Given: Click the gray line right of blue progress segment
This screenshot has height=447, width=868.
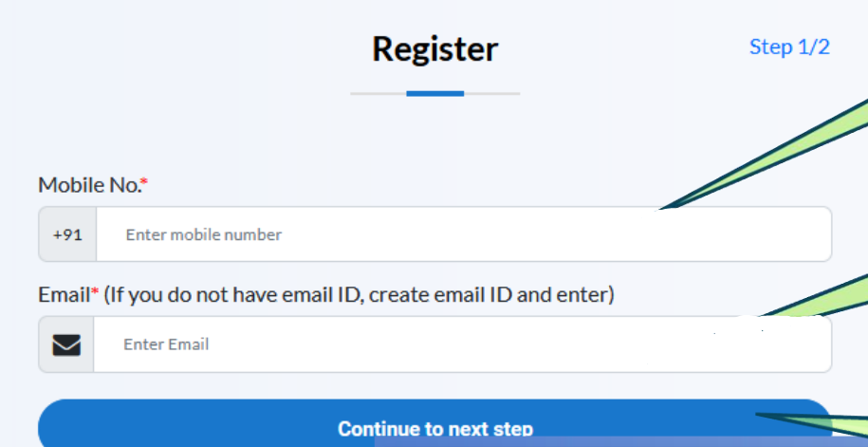Looking at the screenshot, I should (491, 94).
